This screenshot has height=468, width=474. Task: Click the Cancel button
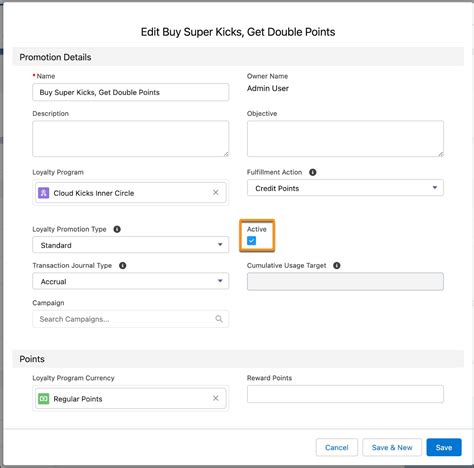pos(337,447)
